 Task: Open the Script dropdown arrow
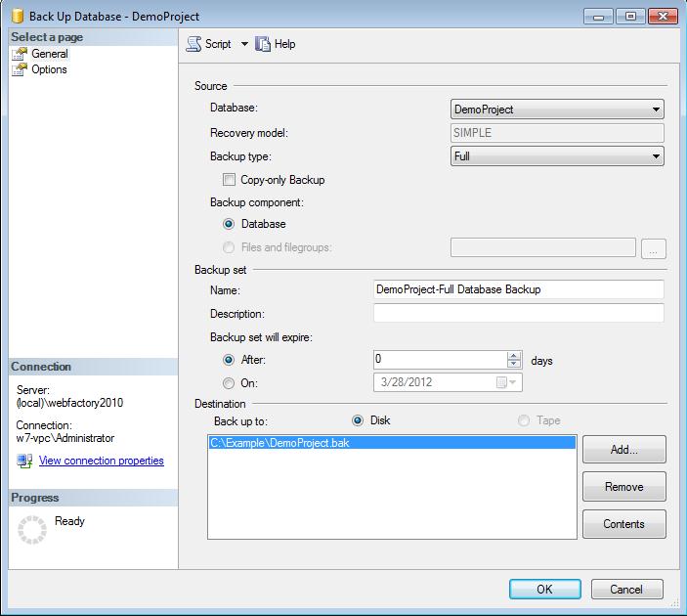(244, 44)
